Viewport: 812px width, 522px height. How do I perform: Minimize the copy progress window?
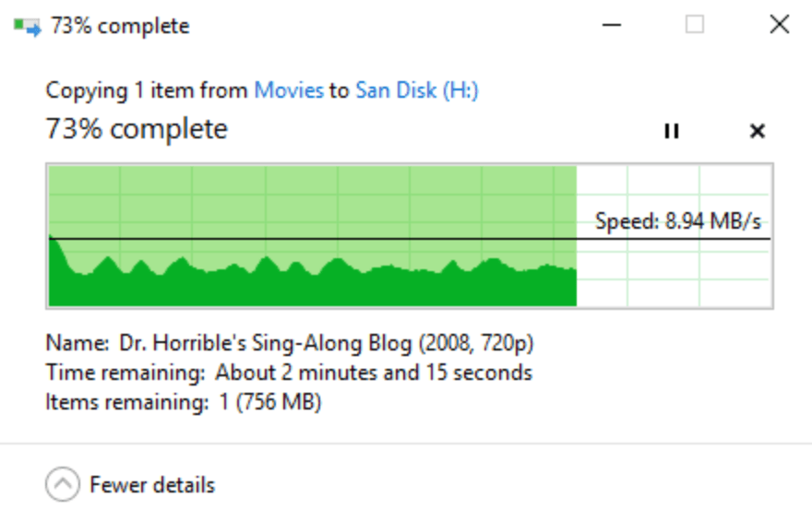point(612,26)
